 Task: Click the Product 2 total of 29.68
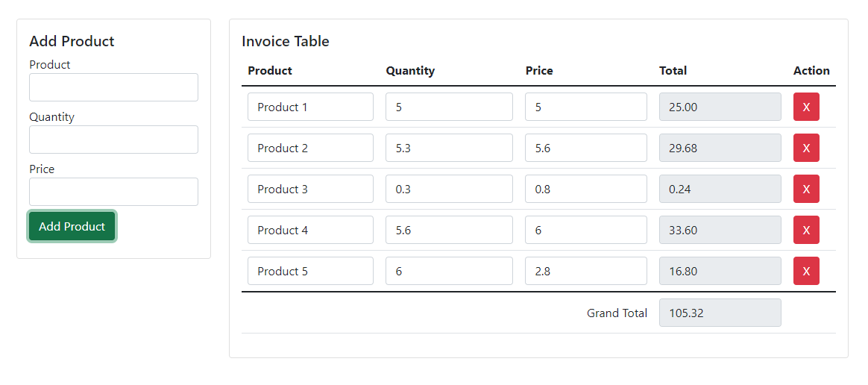pos(720,148)
